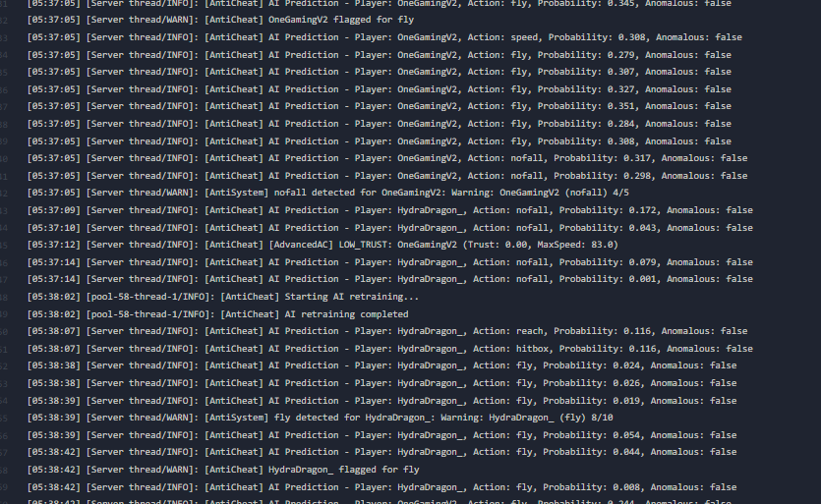Select the nofall prediction line with Probability 0.317

[387, 158]
